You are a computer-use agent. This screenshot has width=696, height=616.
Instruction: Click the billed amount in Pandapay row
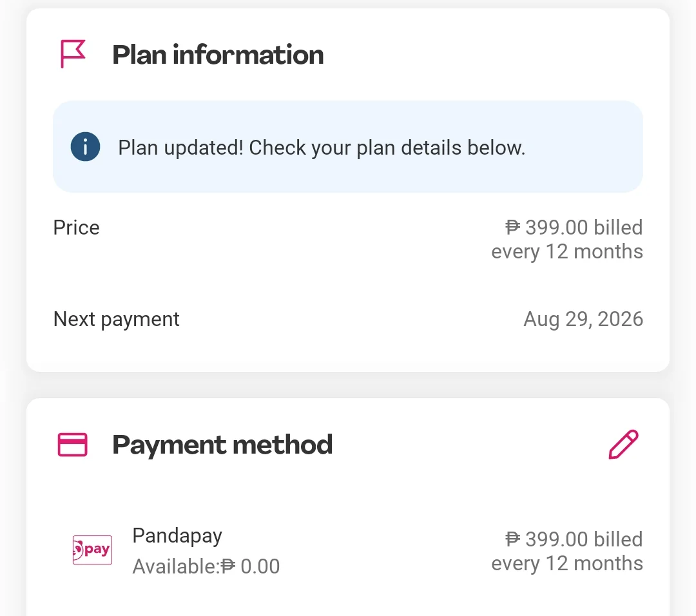coord(567,552)
